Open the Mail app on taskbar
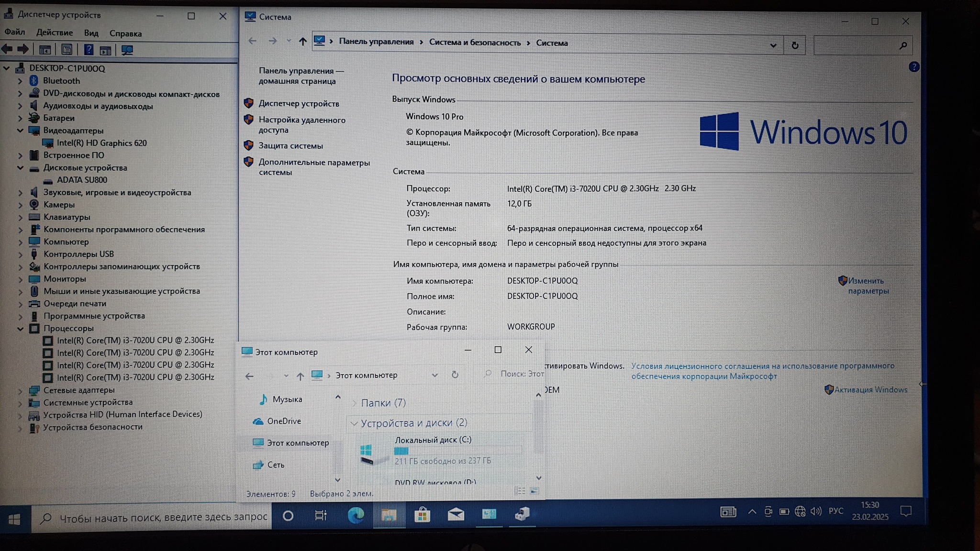The height and width of the screenshot is (551, 980). (456, 515)
